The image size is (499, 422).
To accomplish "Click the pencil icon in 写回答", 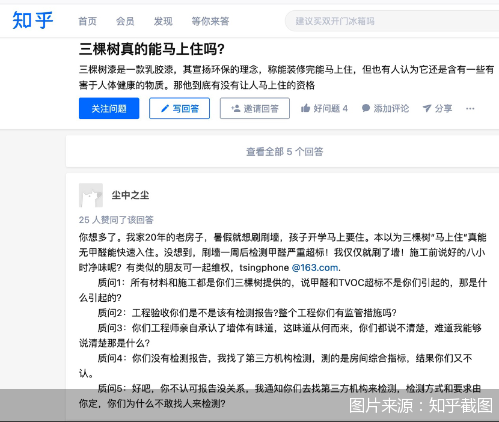I will (165, 108).
